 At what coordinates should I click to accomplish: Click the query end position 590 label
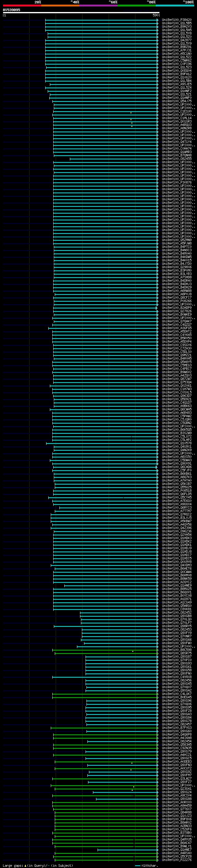pyautogui.click(x=155, y=15)
